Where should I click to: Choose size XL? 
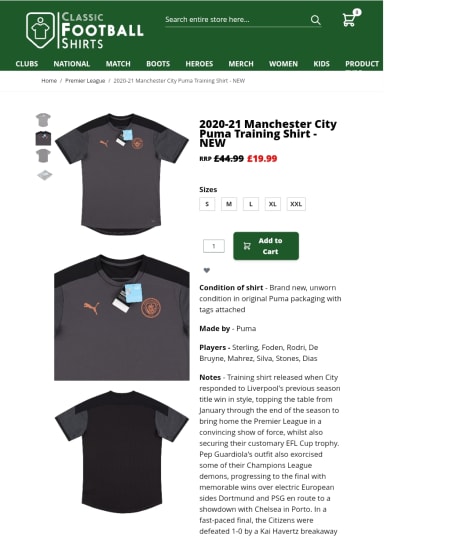coord(273,204)
